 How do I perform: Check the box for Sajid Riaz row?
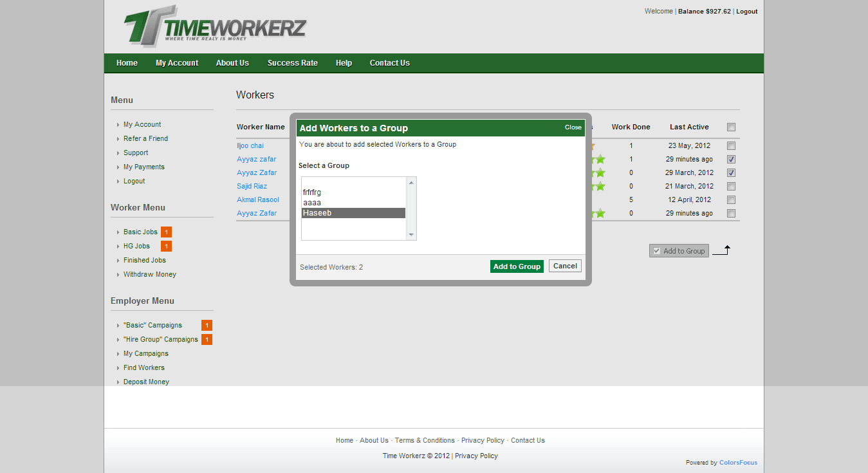[x=731, y=187]
